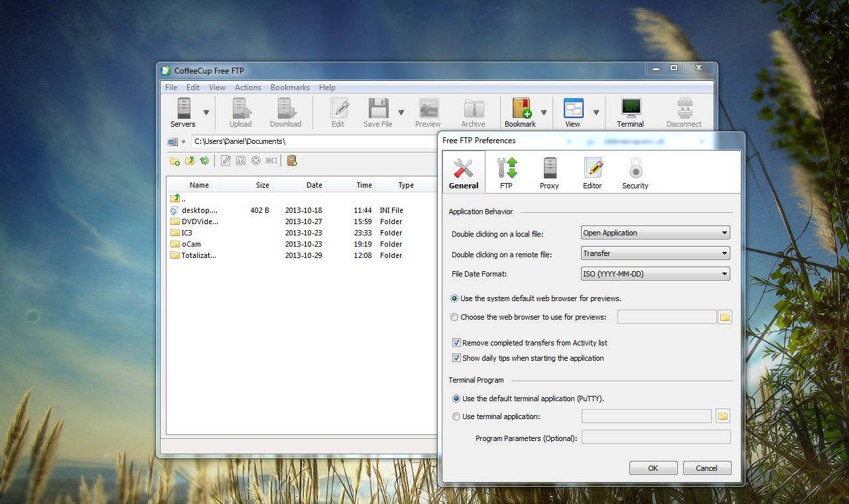The height and width of the screenshot is (504, 849).
Task: Click the text-field rename icon
Action: [x=271, y=160]
